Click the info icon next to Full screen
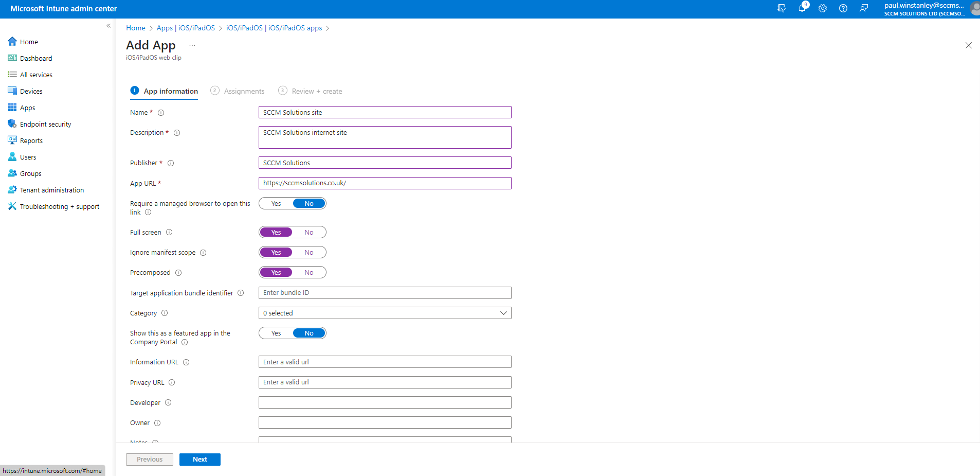Viewport: 980px width, 476px height. [x=169, y=233]
